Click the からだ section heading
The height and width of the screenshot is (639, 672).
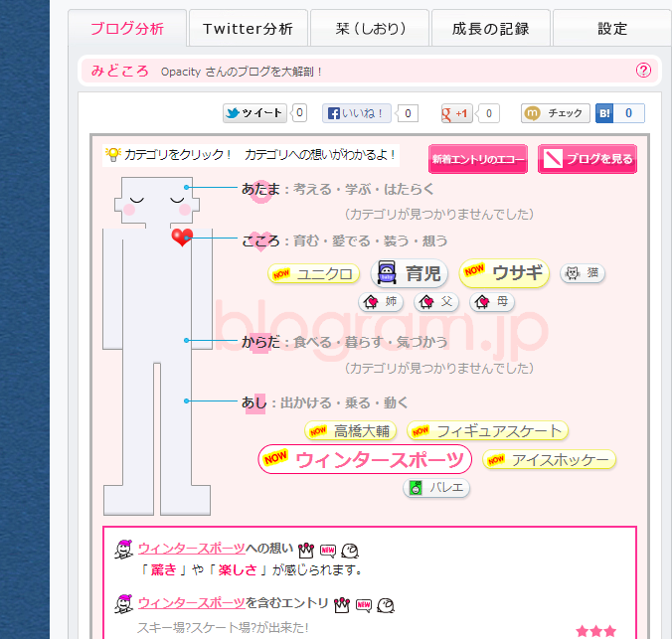[260, 342]
